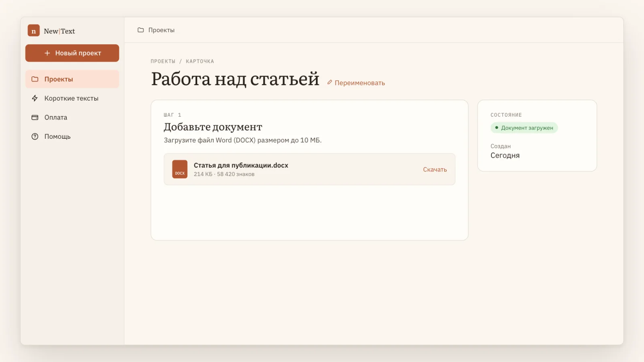Click ШАГ 1 label
Screen dimensions: 644x362
(x=173, y=115)
